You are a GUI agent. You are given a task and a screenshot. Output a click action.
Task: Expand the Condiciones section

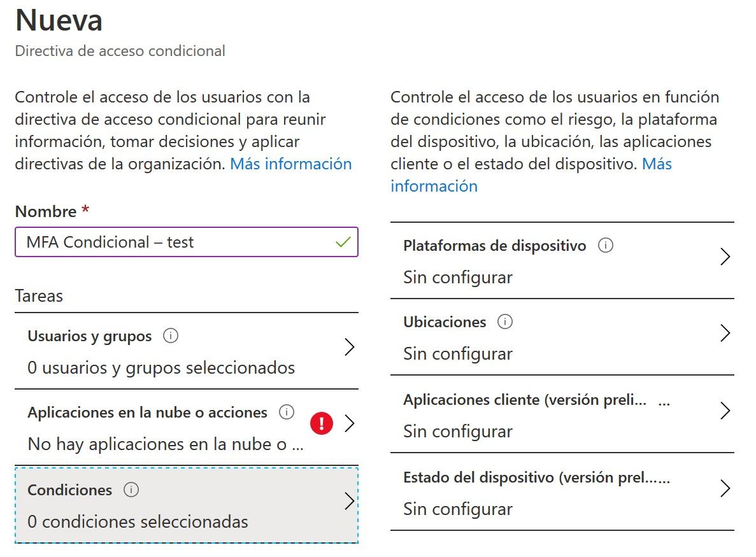coord(350,502)
